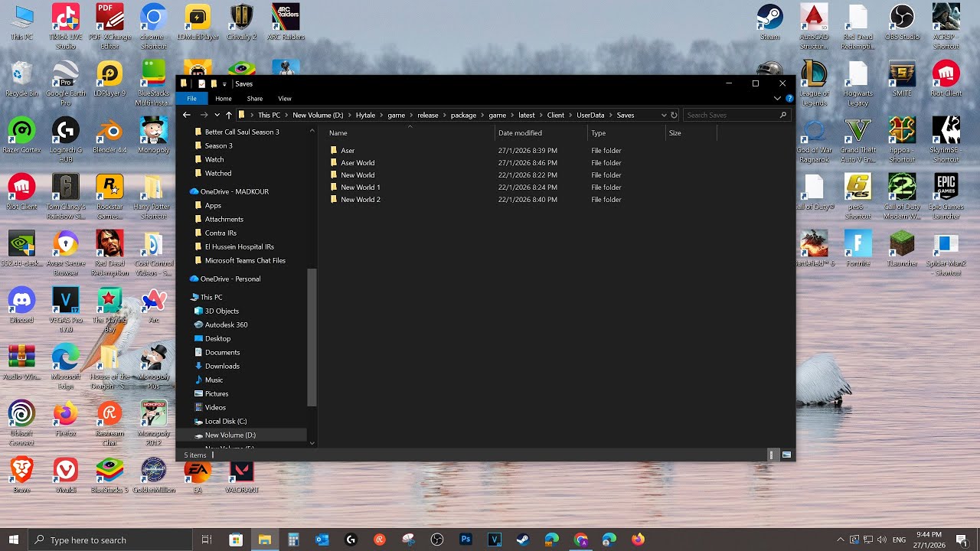980x551 pixels.
Task: Open recent locations dropdown arrow
Action: [217, 115]
